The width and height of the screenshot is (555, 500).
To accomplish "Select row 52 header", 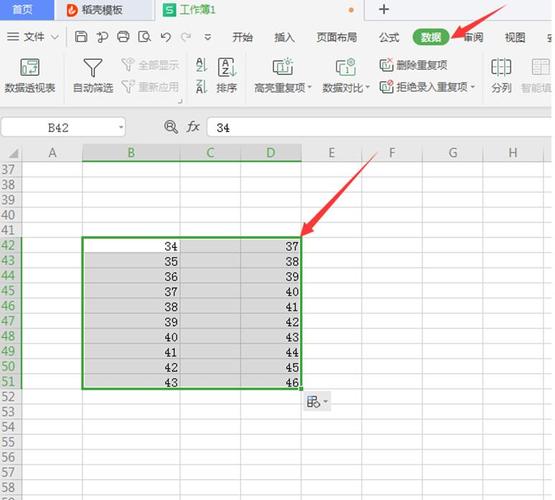I will (x=11, y=397).
